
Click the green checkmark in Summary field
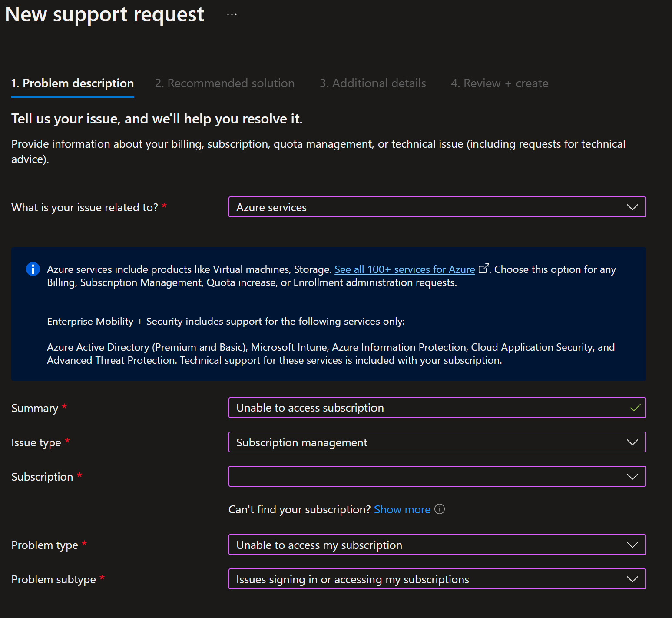click(635, 408)
